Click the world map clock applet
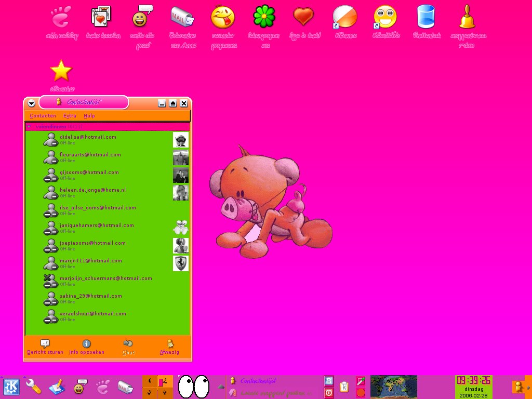 (394, 387)
